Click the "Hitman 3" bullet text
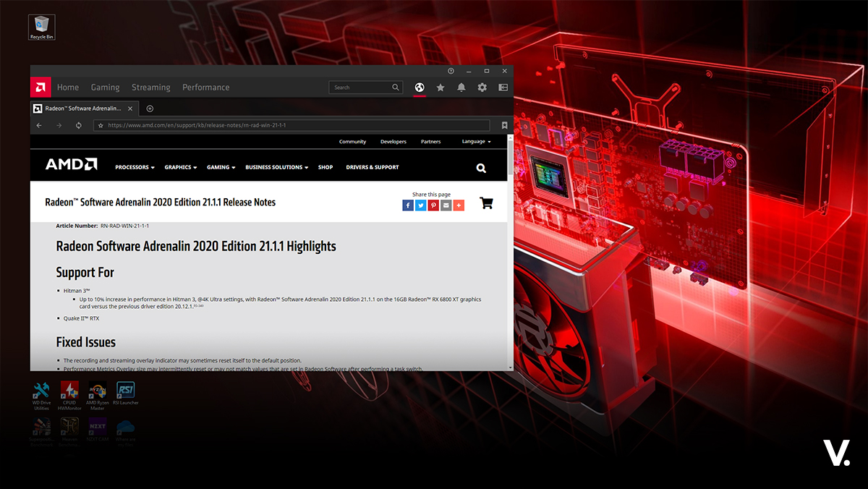Screen dimensions: 868x489 pos(77,291)
